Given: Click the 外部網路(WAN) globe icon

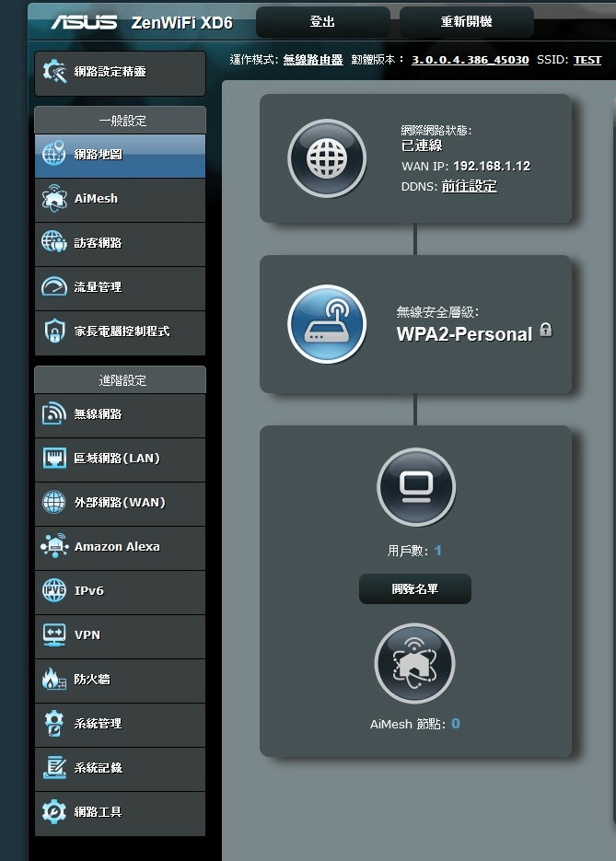Looking at the screenshot, I should tap(53, 502).
